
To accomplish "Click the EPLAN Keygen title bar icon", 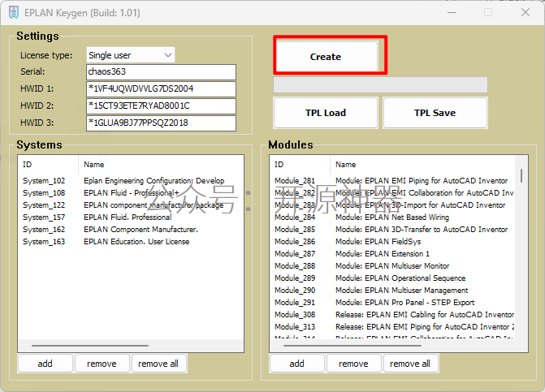I will pyautogui.click(x=14, y=12).
